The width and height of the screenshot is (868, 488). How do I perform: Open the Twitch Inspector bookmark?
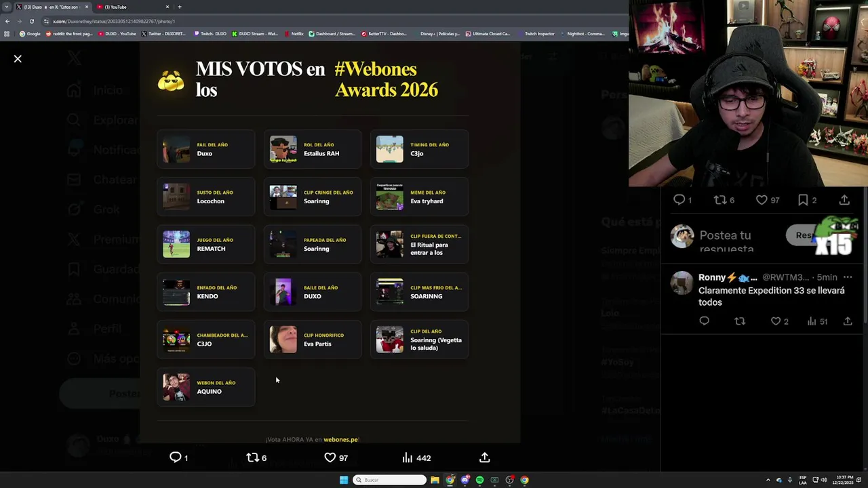(536, 34)
